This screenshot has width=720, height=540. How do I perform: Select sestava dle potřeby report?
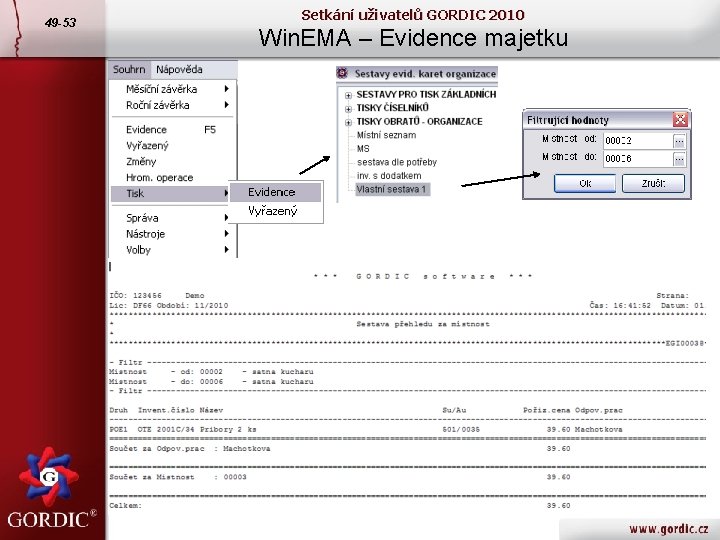tap(397, 162)
